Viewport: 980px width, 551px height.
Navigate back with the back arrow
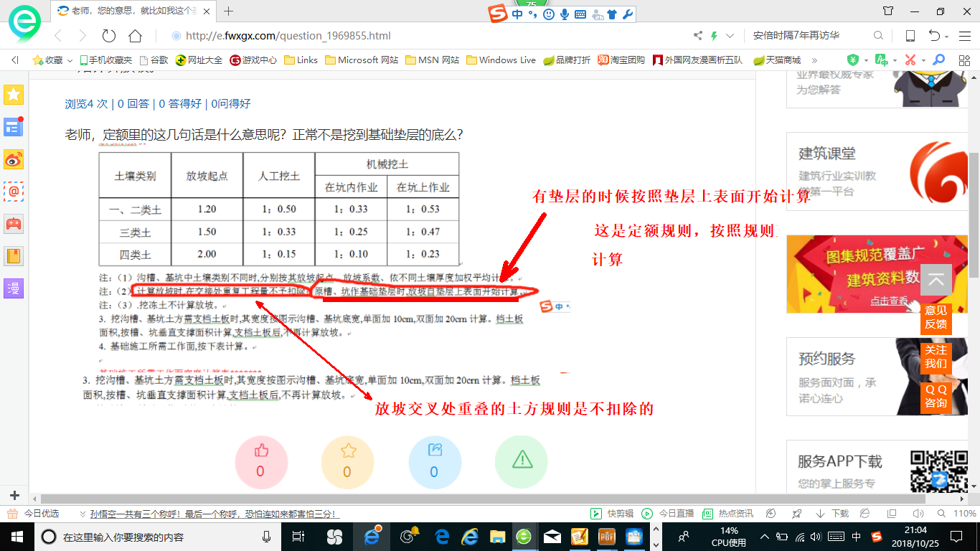click(x=59, y=36)
